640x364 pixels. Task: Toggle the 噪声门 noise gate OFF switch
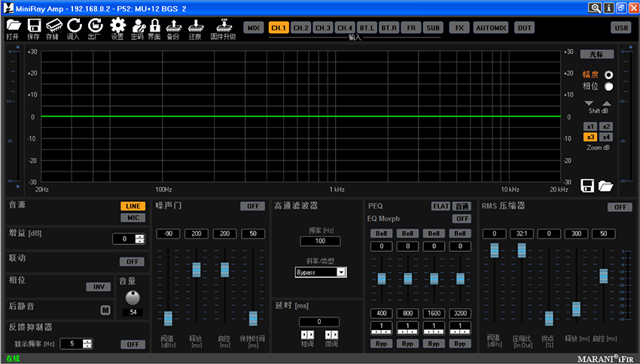pyautogui.click(x=251, y=206)
